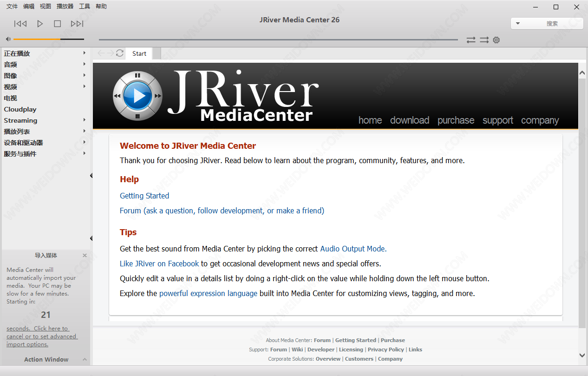Click the Getting Started help link

click(x=144, y=196)
